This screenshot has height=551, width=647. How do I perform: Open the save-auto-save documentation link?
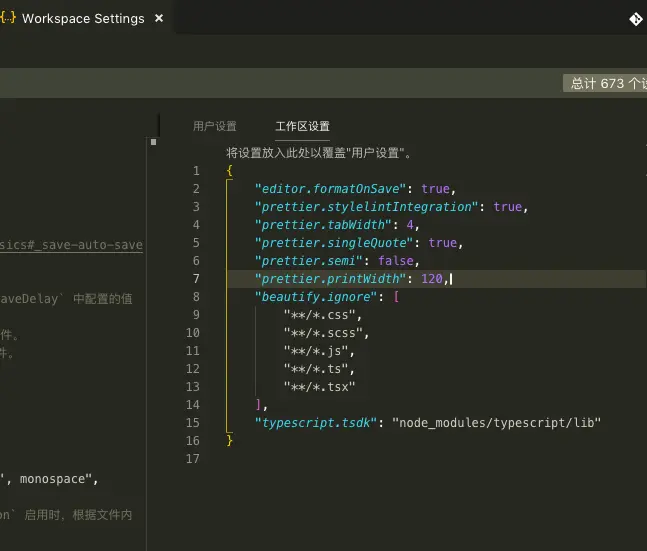click(71, 245)
